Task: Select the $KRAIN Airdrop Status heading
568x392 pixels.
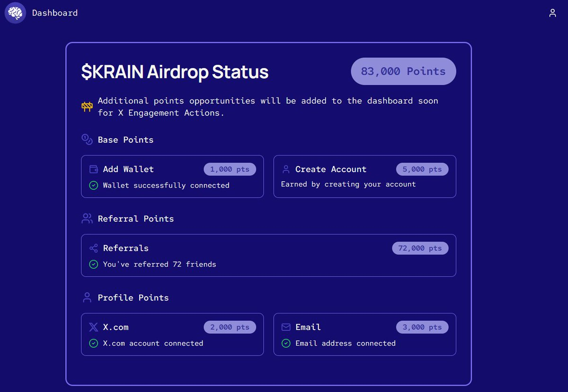Action: (x=175, y=72)
